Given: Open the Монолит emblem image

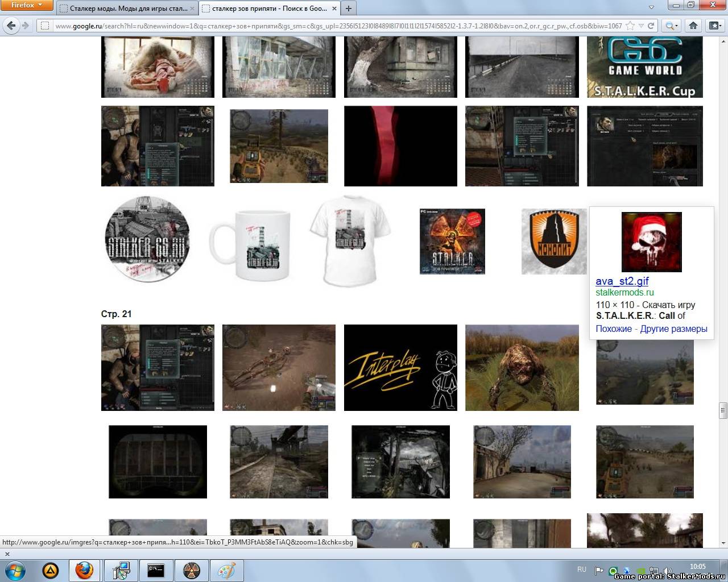Looking at the screenshot, I should [554, 242].
